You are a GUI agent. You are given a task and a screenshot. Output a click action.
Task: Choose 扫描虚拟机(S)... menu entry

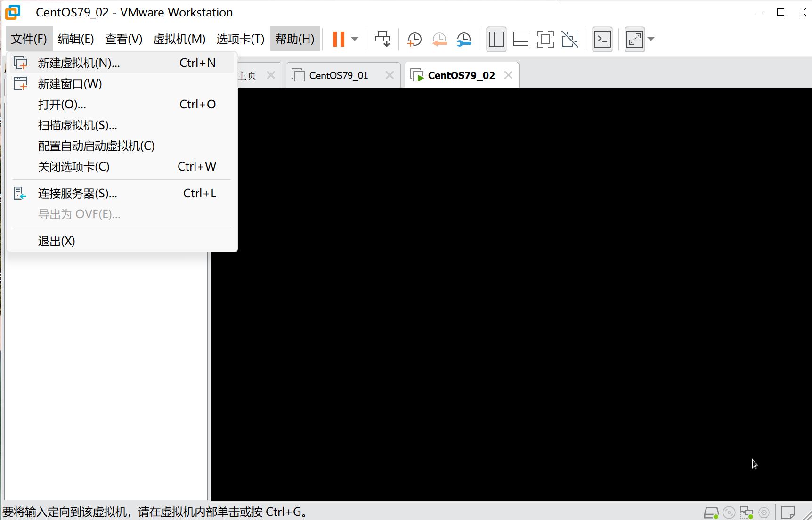(x=122, y=125)
